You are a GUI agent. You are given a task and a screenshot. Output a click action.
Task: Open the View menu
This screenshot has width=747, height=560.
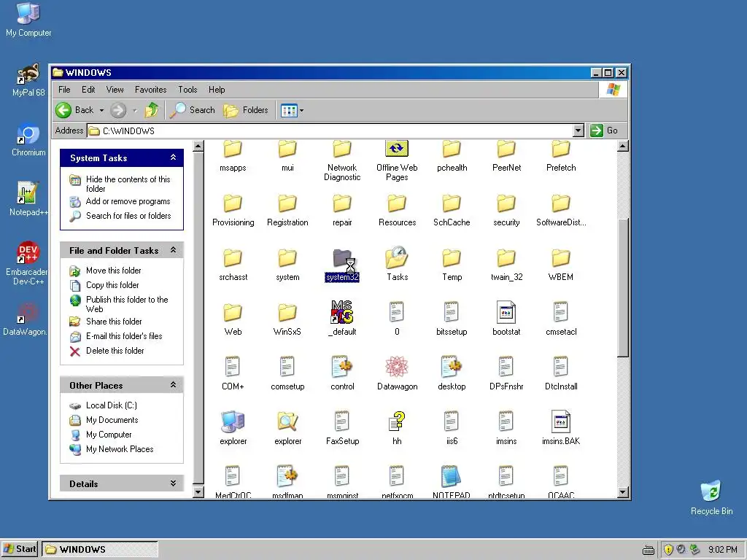pyautogui.click(x=115, y=90)
